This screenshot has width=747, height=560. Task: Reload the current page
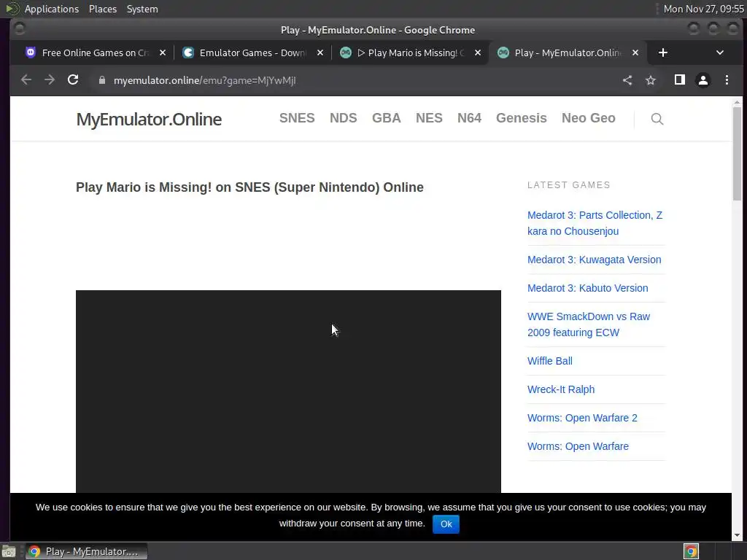coord(73,80)
